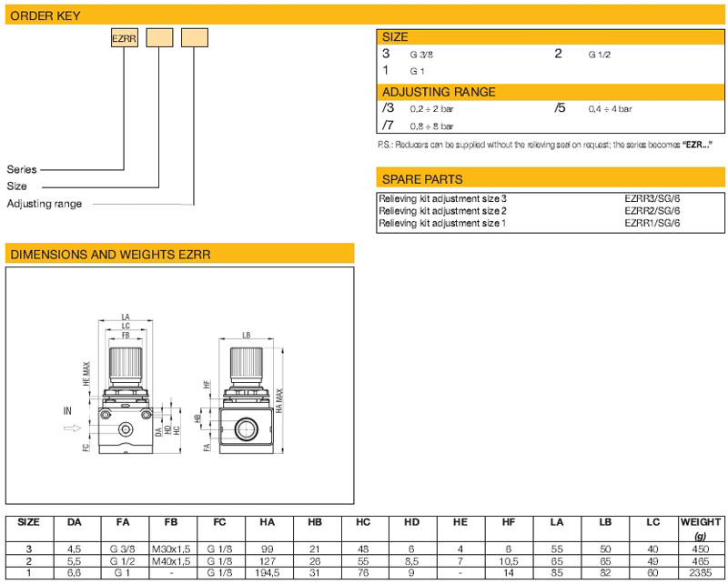728x584 pixels.
Task: Click the empty Adjusting range order key box
Action: [194, 38]
